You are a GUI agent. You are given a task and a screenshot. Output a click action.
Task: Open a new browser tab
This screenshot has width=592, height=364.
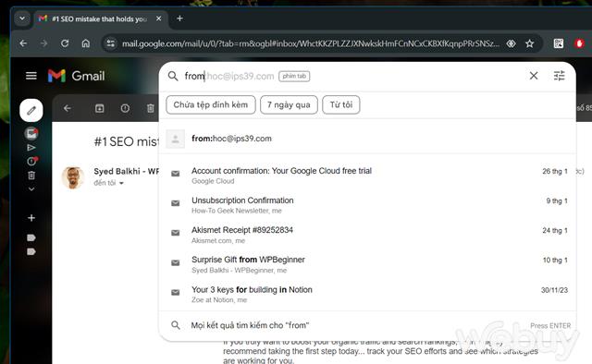click(x=179, y=18)
